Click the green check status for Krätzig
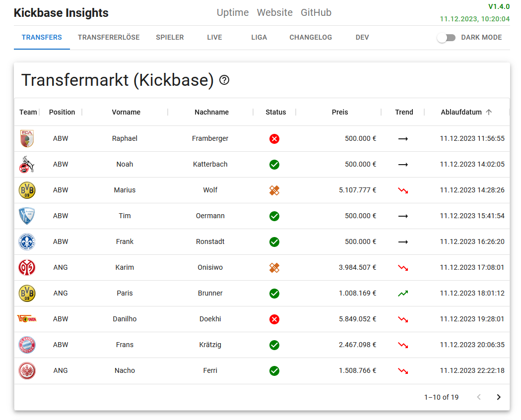521x420 pixels. coord(274,345)
